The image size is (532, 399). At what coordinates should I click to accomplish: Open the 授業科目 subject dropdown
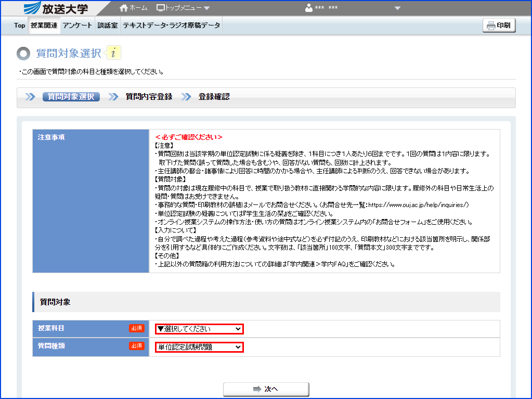(199, 328)
